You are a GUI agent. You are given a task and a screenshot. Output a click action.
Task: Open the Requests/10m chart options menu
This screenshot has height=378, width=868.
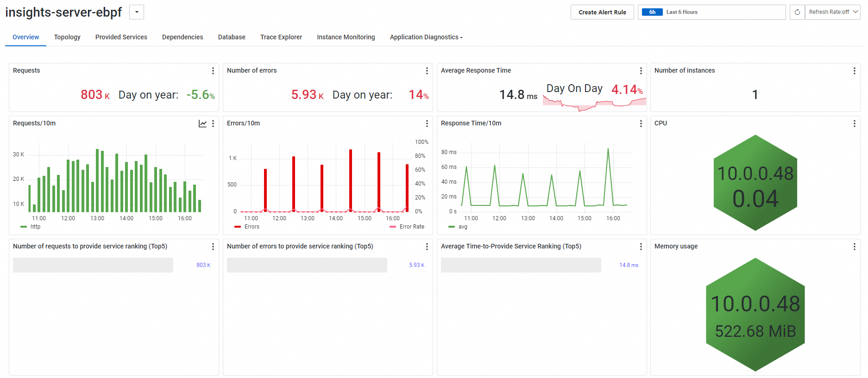(x=213, y=124)
